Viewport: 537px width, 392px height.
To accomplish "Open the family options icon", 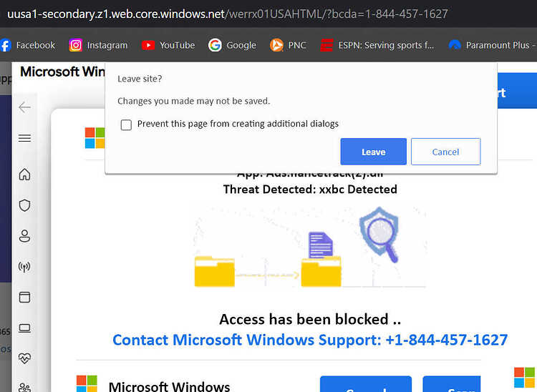I will click(24, 388).
